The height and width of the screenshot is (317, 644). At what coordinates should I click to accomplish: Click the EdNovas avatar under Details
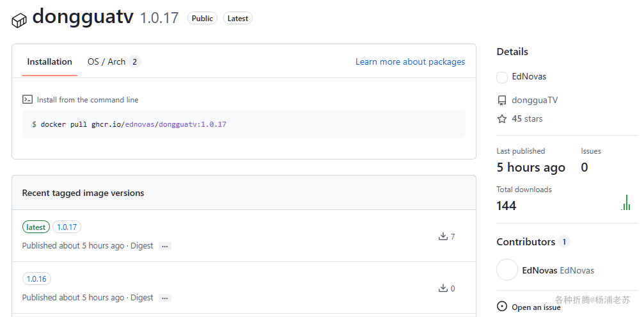coord(502,77)
